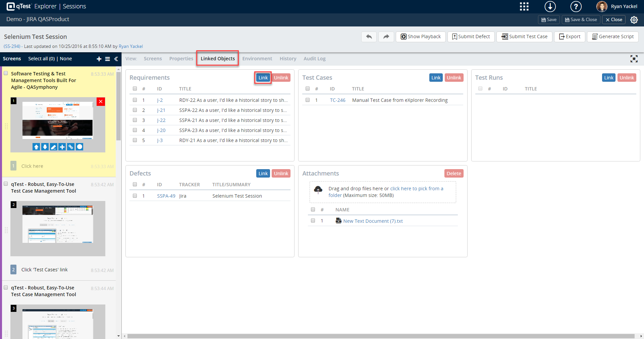Image resolution: width=644 pixels, height=339 pixels.
Task: Toggle fullscreen view icon
Action: [634, 59]
